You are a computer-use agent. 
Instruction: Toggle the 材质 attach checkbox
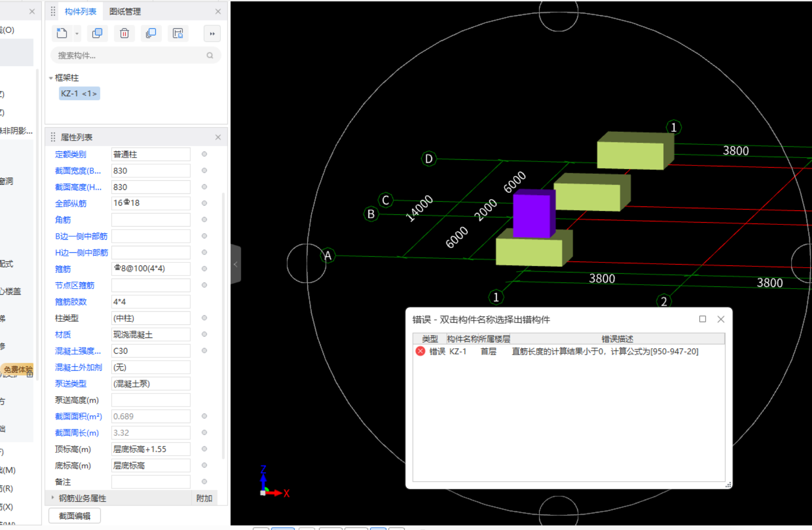[x=204, y=334]
